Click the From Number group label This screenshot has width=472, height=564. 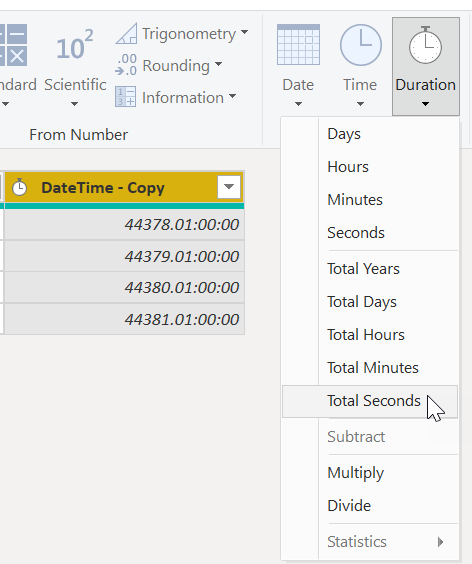78,135
